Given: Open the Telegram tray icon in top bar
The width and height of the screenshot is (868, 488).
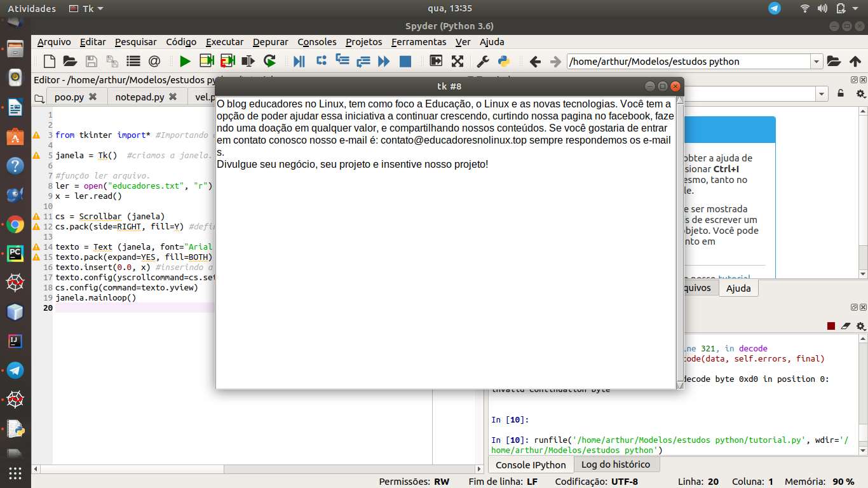Looking at the screenshot, I should (x=774, y=8).
